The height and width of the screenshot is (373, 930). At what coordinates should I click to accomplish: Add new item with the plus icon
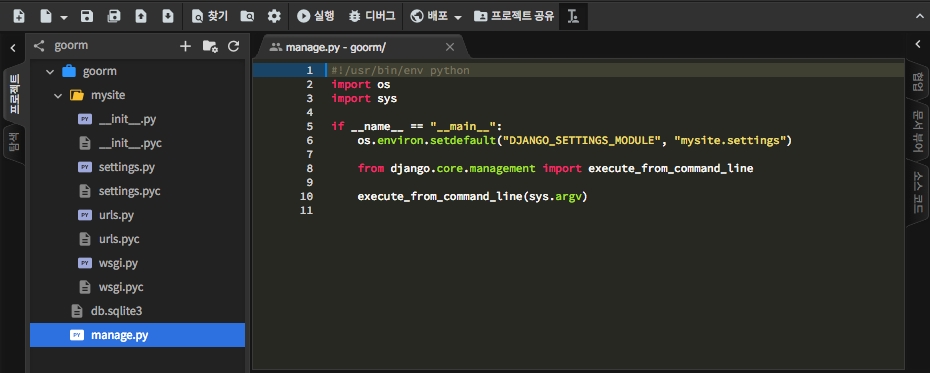[185, 46]
